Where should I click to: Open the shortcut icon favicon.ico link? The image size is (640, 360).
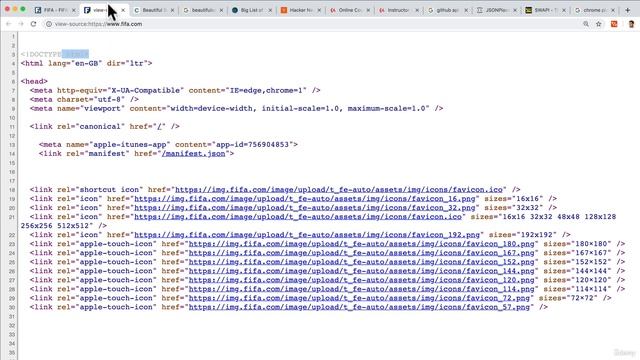pyautogui.click(x=339, y=190)
